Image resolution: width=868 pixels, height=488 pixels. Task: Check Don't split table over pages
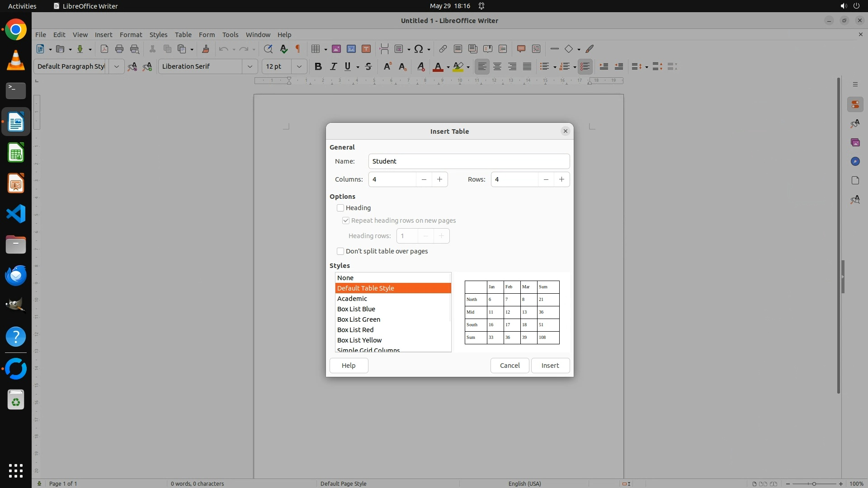[340, 251]
